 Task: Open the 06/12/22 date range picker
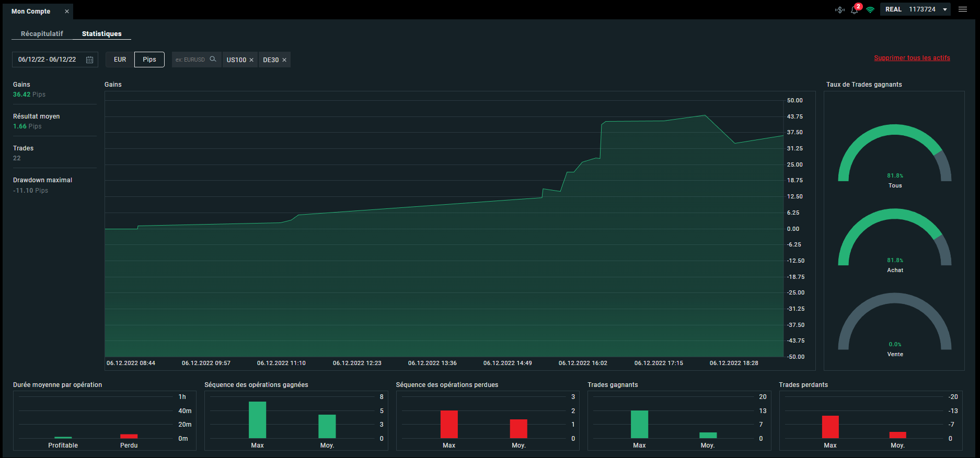pos(55,60)
